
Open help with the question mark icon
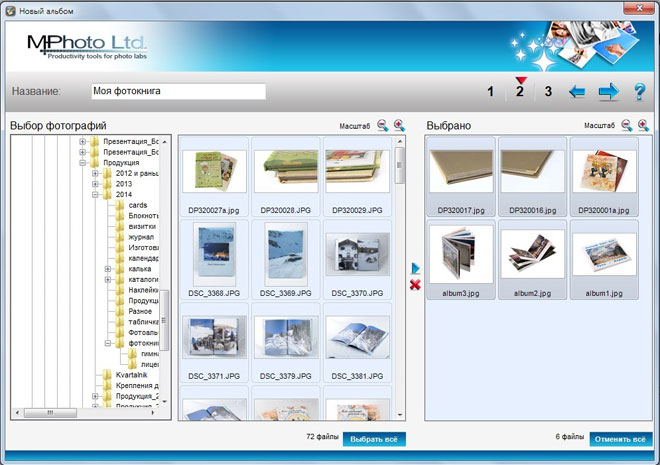tap(639, 91)
